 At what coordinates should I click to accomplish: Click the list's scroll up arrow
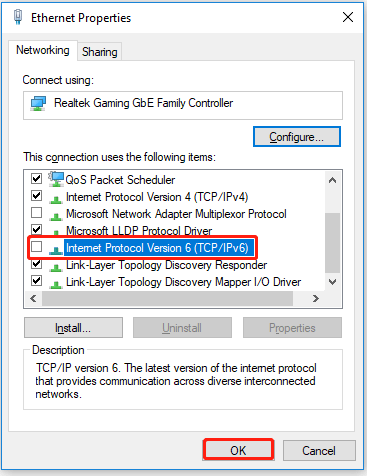point(332,180)
